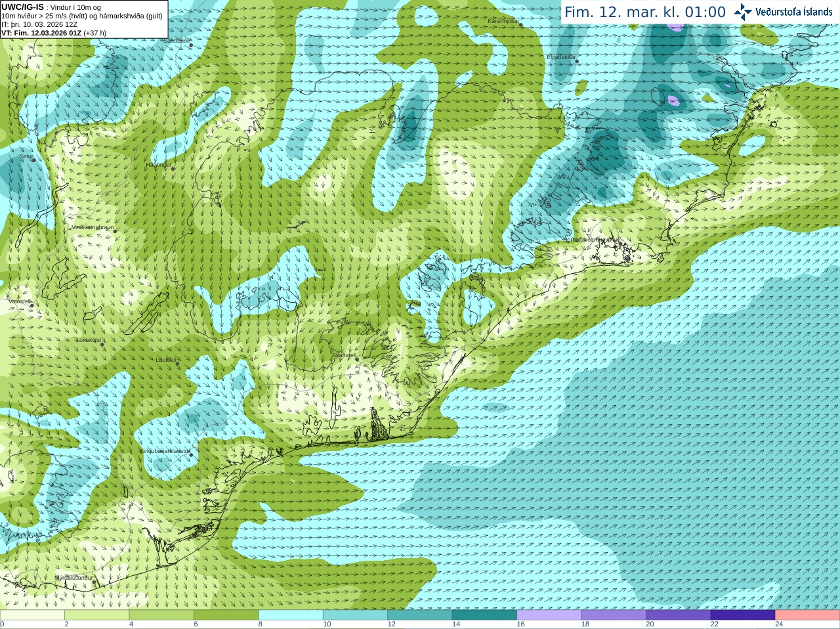
Task: Click the pink above-24 m/s legend swatch
Action: tap(808, 615)
